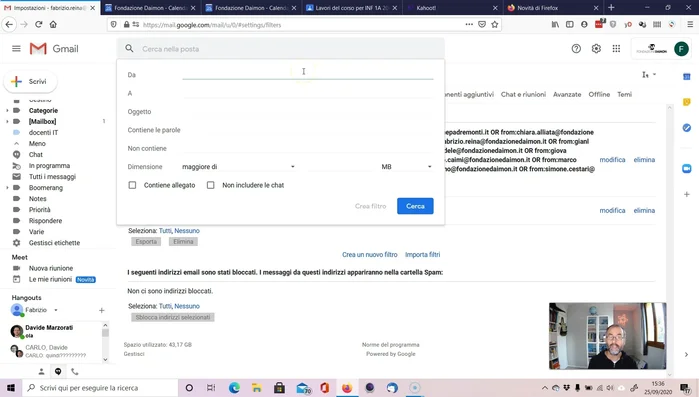Screen dimensions: 699x397
Task: Click Windows taskbar search box
Action: 99,388
